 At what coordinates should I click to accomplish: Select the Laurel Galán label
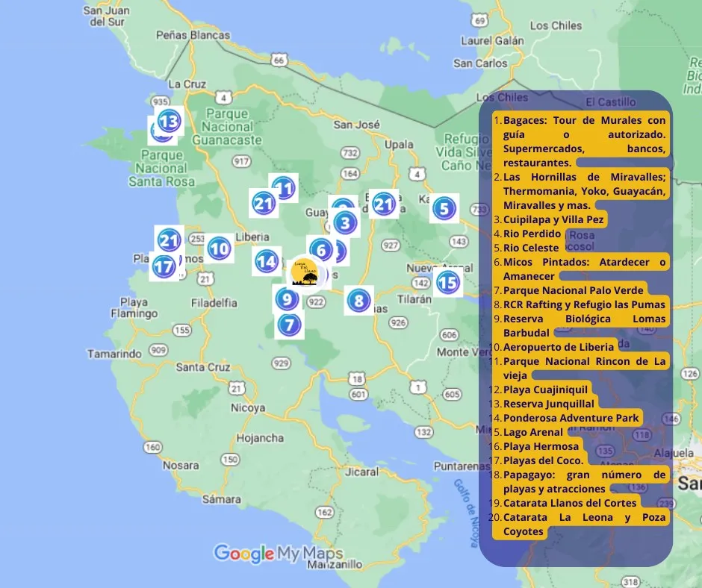[492, 40]
